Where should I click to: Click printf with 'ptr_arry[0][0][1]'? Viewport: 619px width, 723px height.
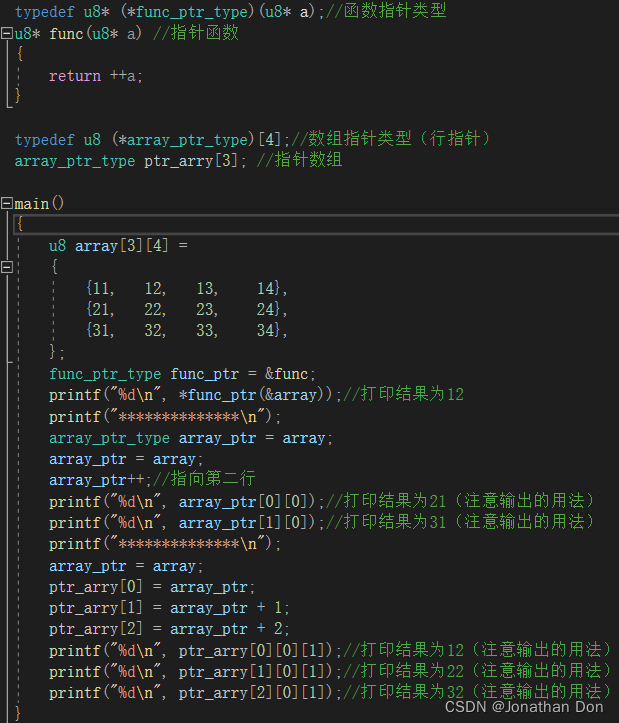click(x=195, y=651)
